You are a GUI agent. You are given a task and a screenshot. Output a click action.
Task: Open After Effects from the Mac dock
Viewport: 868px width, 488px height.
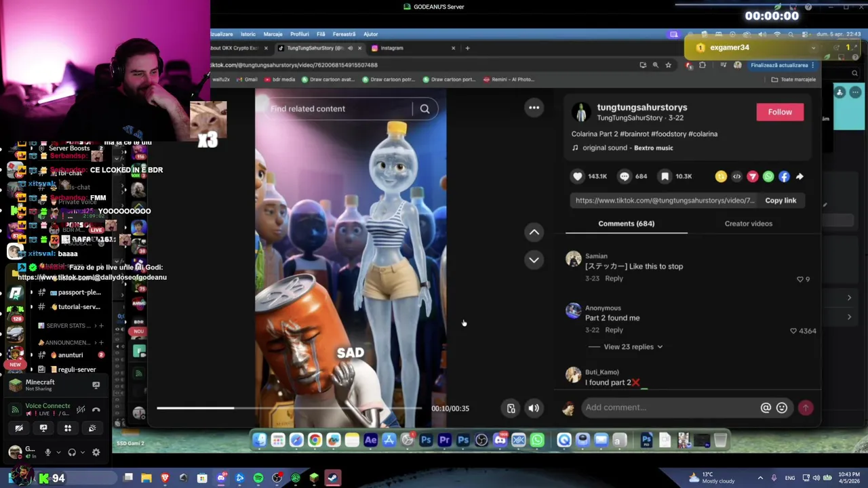pos(370,441)
